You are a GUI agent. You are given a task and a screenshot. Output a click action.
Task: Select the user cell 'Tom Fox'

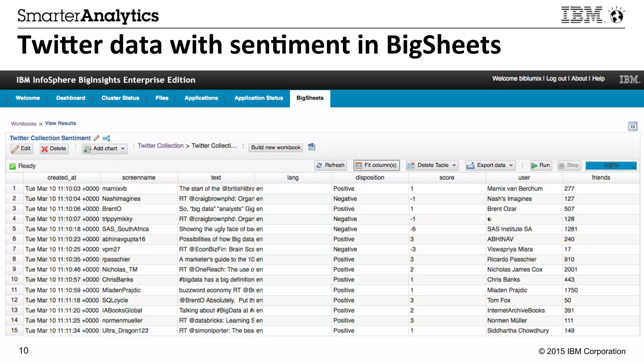[x=524, y=300]
